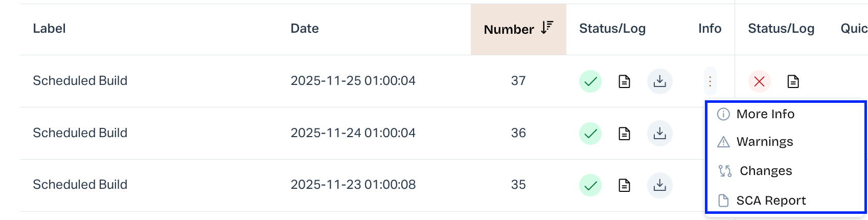Click green success checkmark for build 36

[x=590, y=134]
